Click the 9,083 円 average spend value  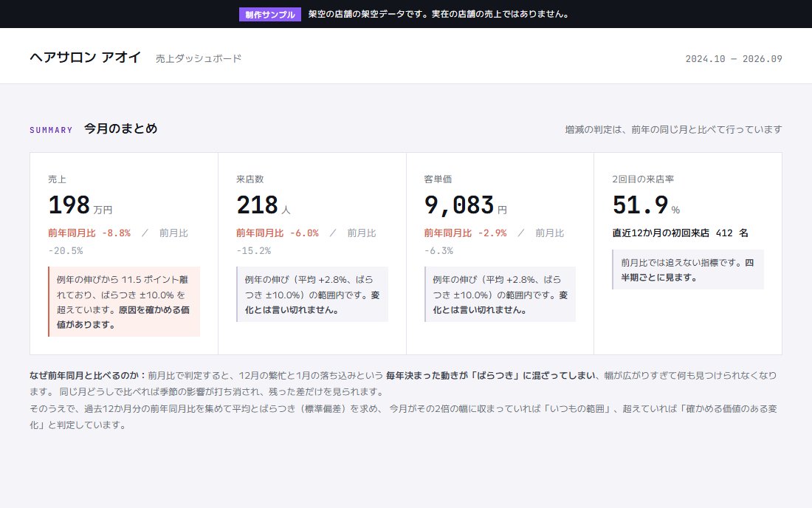click(465, 205)
